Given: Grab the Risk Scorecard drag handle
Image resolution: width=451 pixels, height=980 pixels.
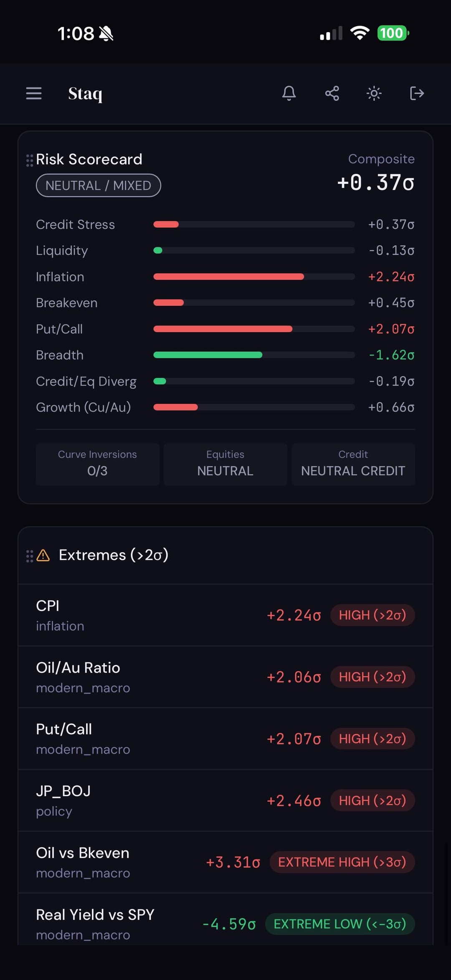Looking at the screenshot, I should [30, 160].
